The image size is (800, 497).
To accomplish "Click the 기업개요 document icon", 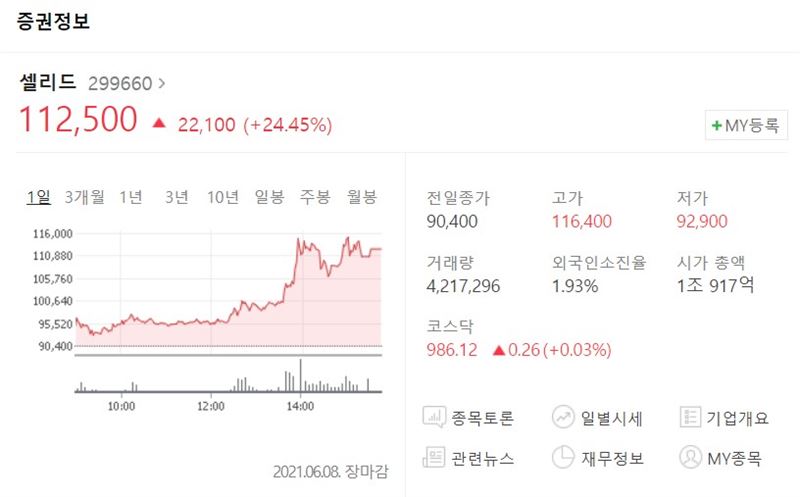I will (690, 417).
